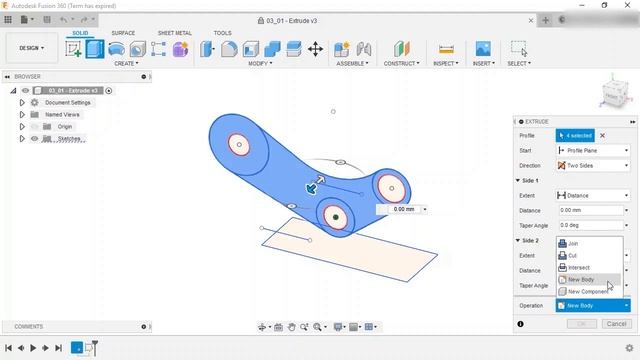Select the Extrude tool icon
This screenshot has width=640, height=360.
coord(95,49)
